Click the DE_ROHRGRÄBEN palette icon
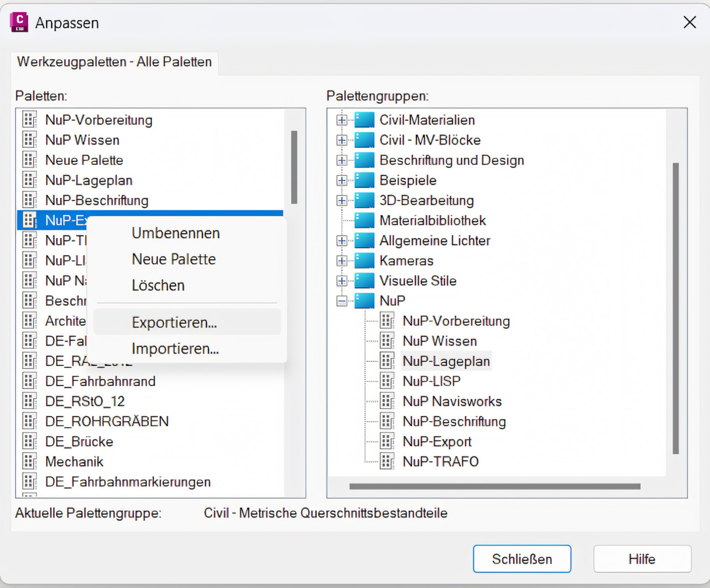 [x=29, y=421]
